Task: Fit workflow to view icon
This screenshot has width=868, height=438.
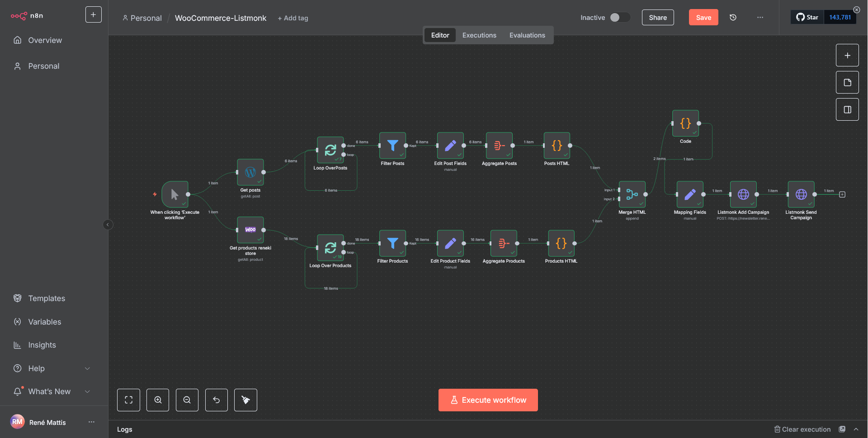Action: pos(129,400)
